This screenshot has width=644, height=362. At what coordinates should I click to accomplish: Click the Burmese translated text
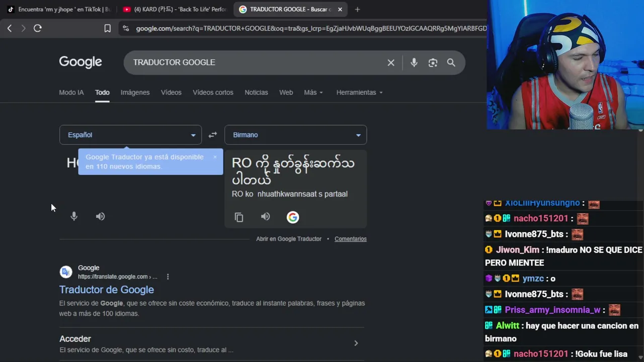293,171
